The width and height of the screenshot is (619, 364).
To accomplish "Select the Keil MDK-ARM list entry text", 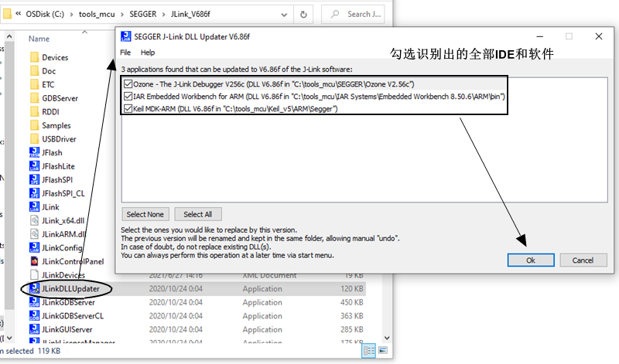I will pos(235,108).
